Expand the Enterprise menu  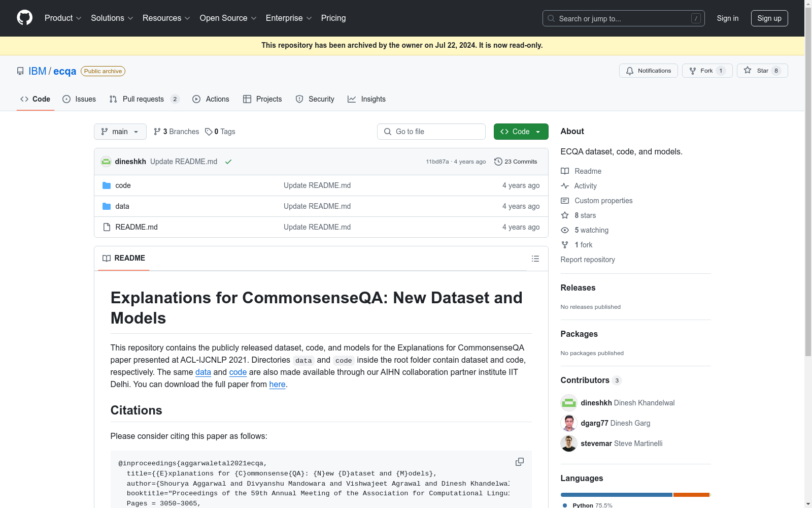pyautogui.click(x=289, y=18)
